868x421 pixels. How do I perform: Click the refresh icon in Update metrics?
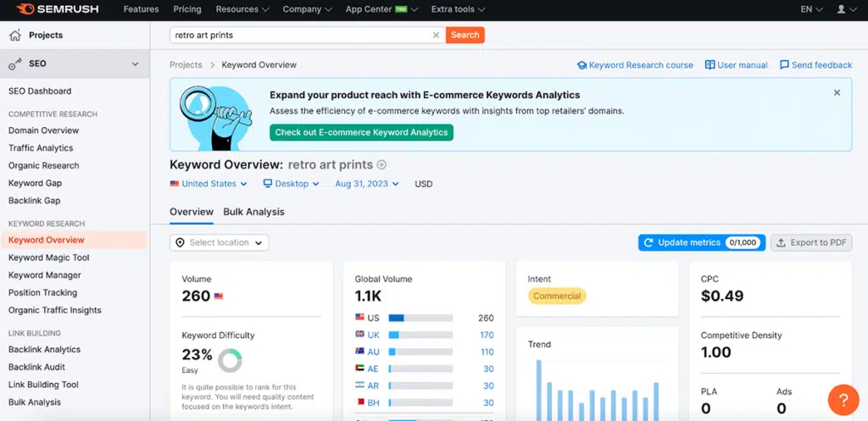pyautogui.click(x=648, y=242)
